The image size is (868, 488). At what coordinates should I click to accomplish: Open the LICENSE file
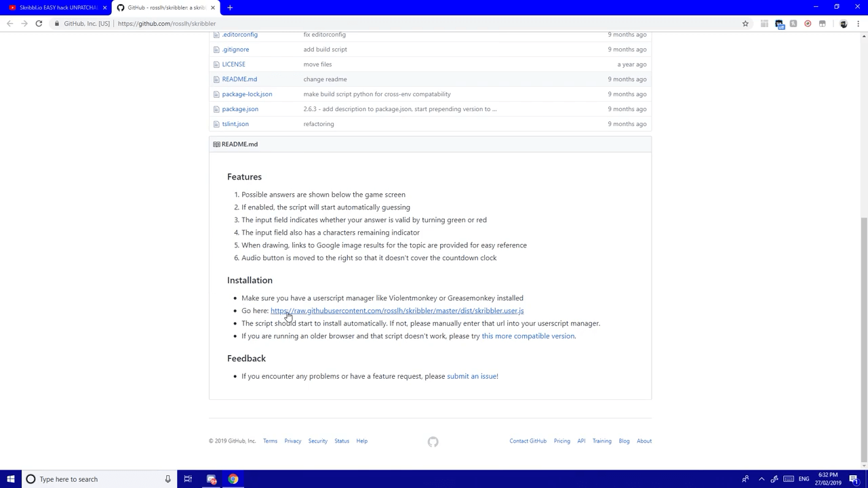[233, 64]
